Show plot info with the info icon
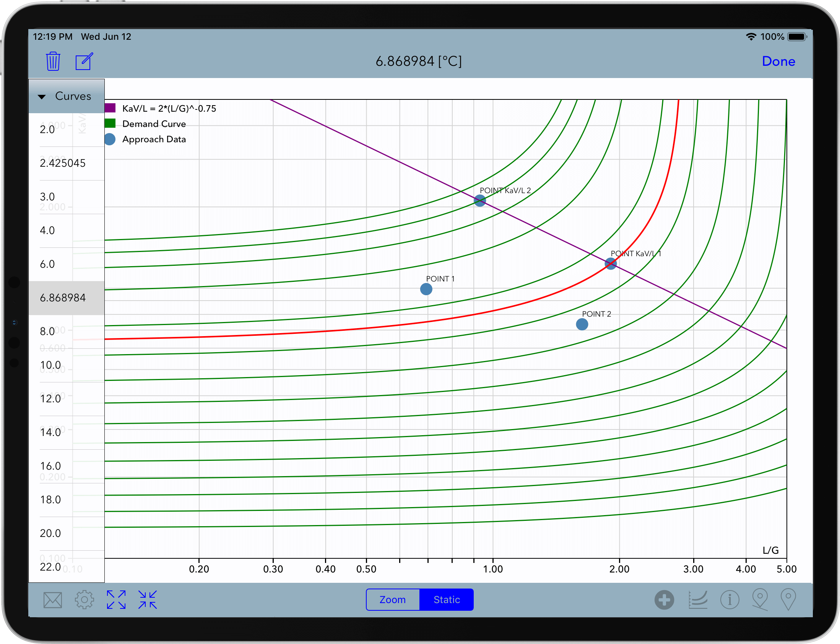The image size is (840, 644). click(730, 600)
